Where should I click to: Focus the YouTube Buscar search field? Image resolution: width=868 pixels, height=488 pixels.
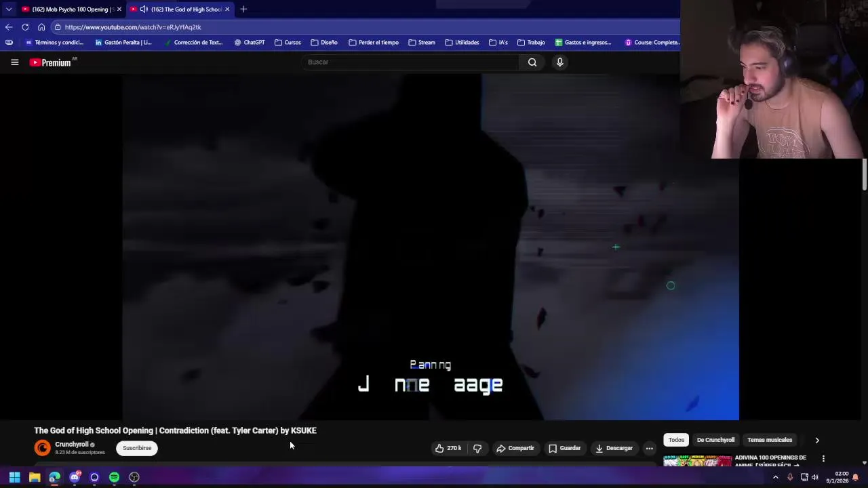(411, 62)
